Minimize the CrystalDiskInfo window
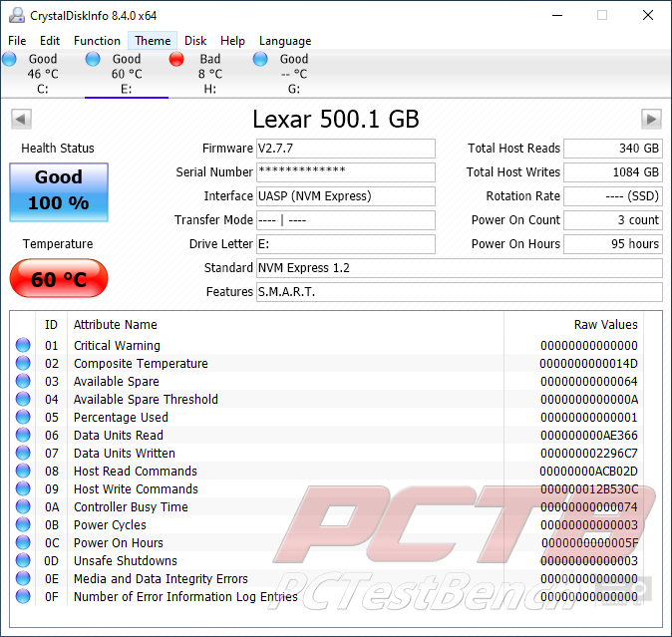 (x=557, y=15)
